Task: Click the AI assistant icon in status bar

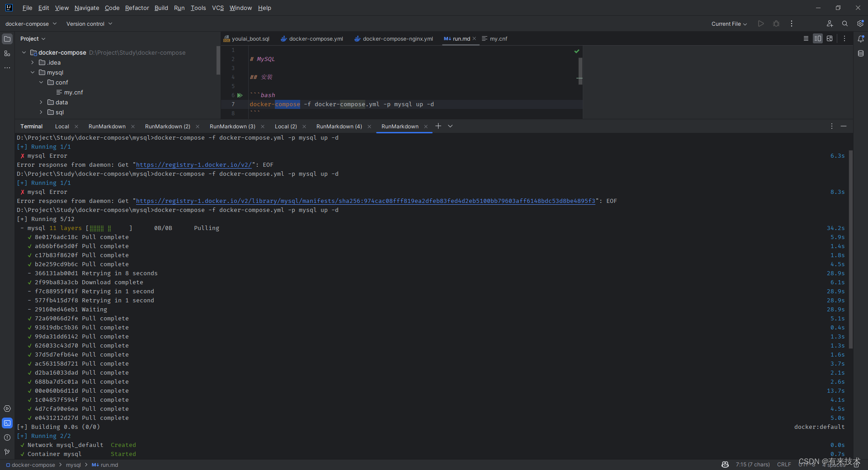Action: point(725,465)
